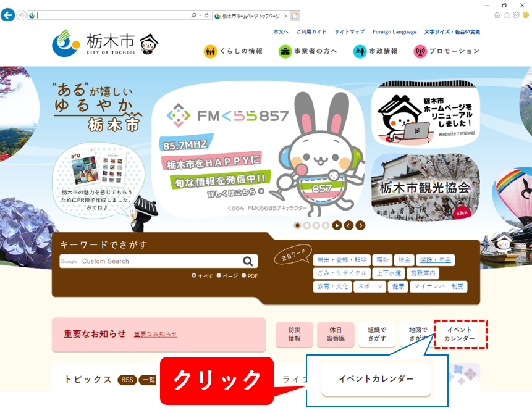This screenshot has width=532, height=413.
Task: Click the 休日当番医 button
Action: [336, 335]
